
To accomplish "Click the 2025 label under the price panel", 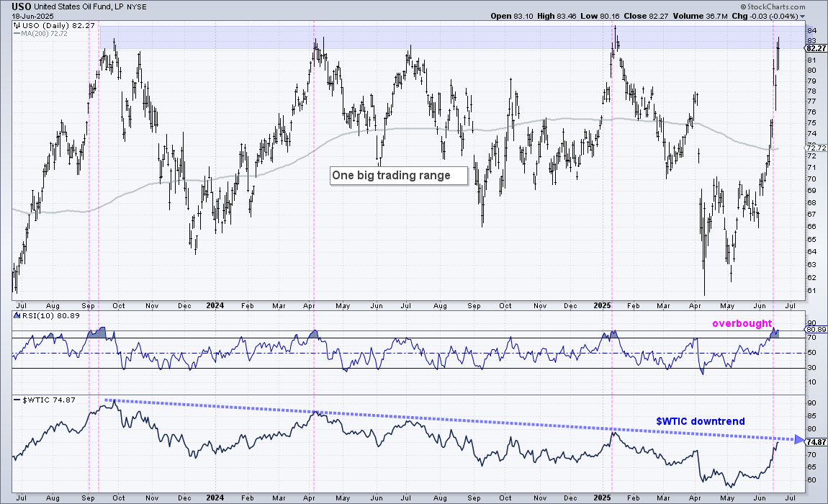I will pos(602,305).
